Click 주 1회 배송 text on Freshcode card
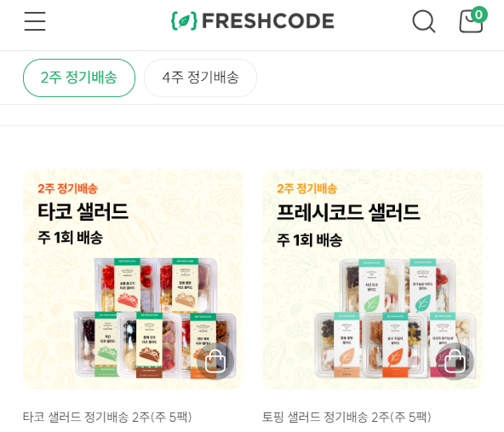The width and height of the screenshot is (504, 432). tap(310, 240)
